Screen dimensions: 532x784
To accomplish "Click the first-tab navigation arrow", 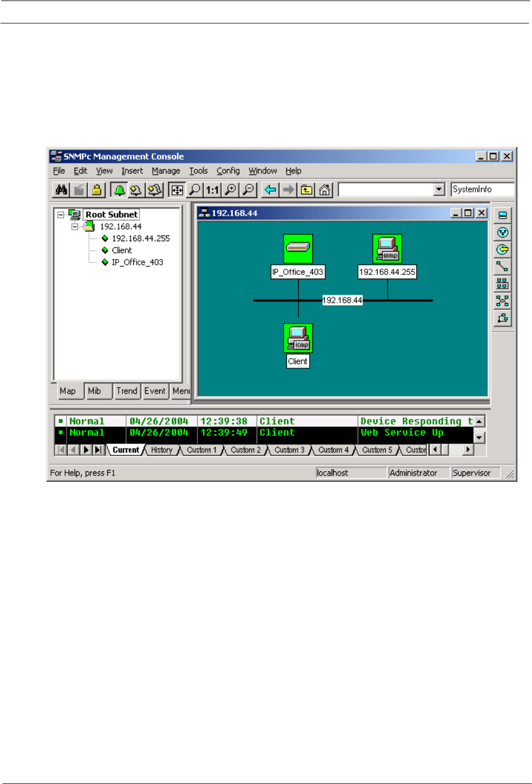I will pos(61,450).
